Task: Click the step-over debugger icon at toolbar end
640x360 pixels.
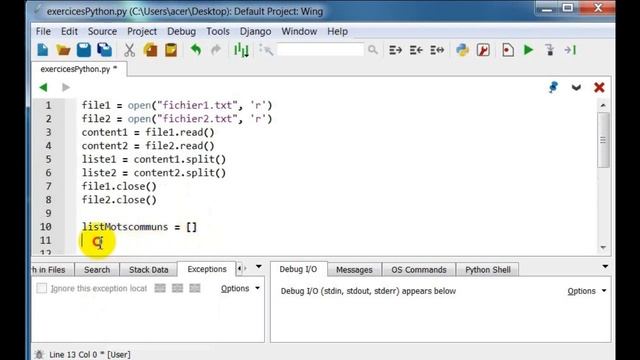Action: (570, 50)
